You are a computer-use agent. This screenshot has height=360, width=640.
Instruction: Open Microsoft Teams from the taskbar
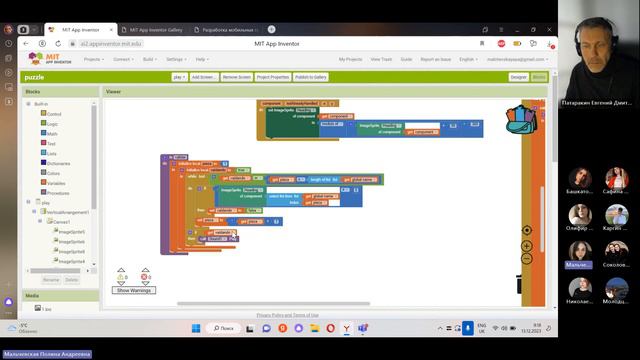pyautogui.click(x=363, y=328)
